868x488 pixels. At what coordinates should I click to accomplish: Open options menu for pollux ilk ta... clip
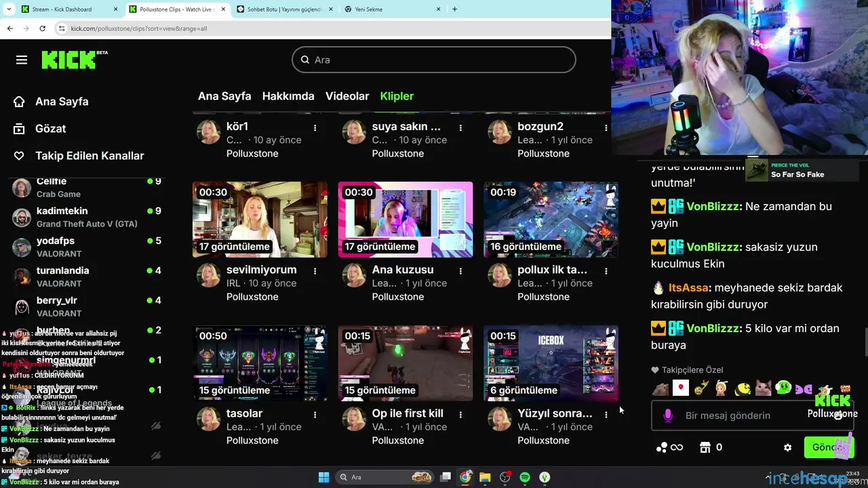click(x=606, y=270)
